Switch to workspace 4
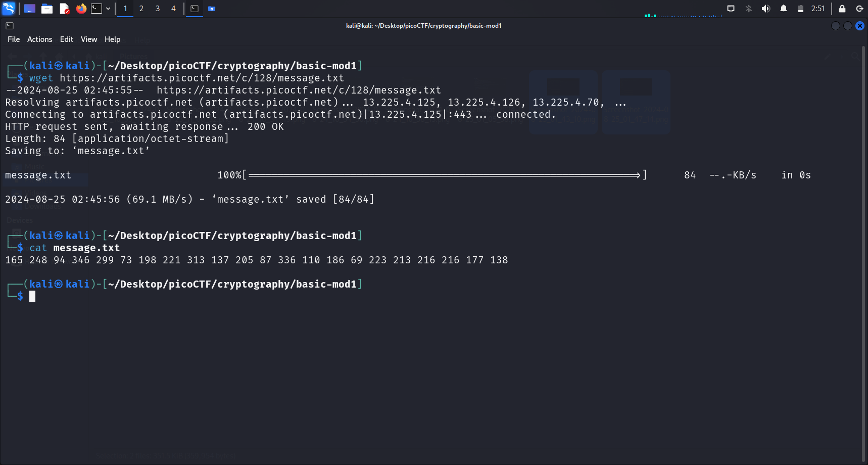 coord(173,9)
